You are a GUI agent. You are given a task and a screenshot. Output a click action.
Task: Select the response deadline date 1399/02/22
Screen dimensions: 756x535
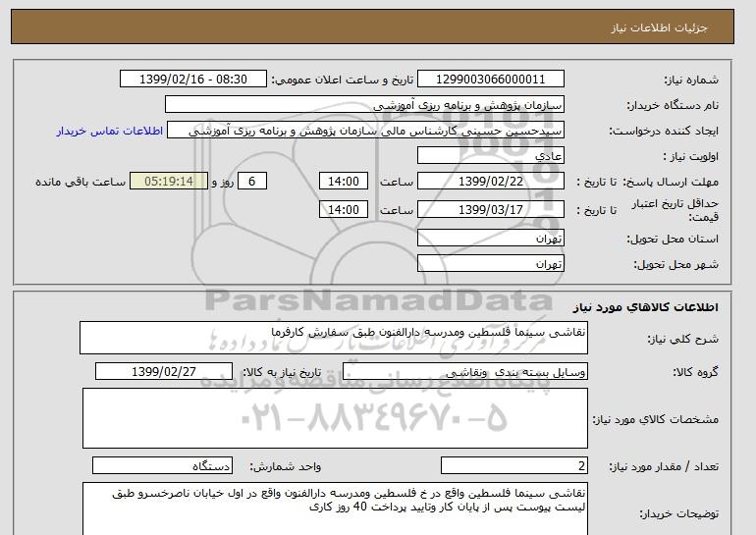click(490, 182)
